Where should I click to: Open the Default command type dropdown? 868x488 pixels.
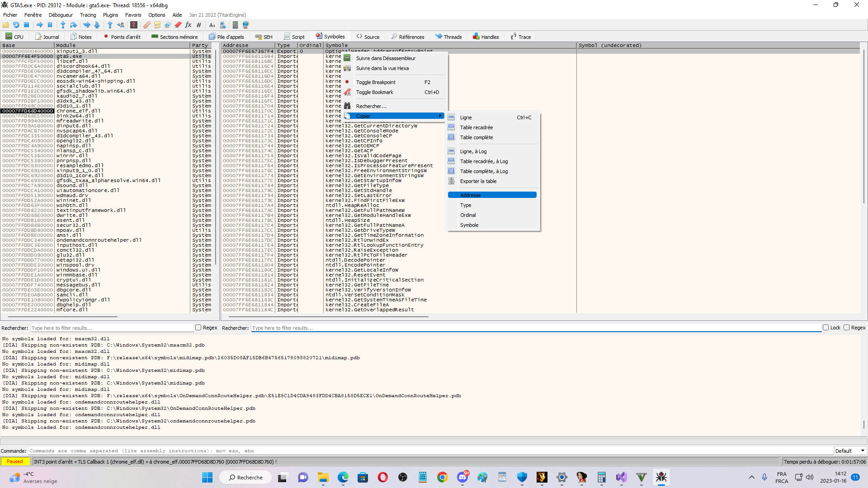point(850,450)
